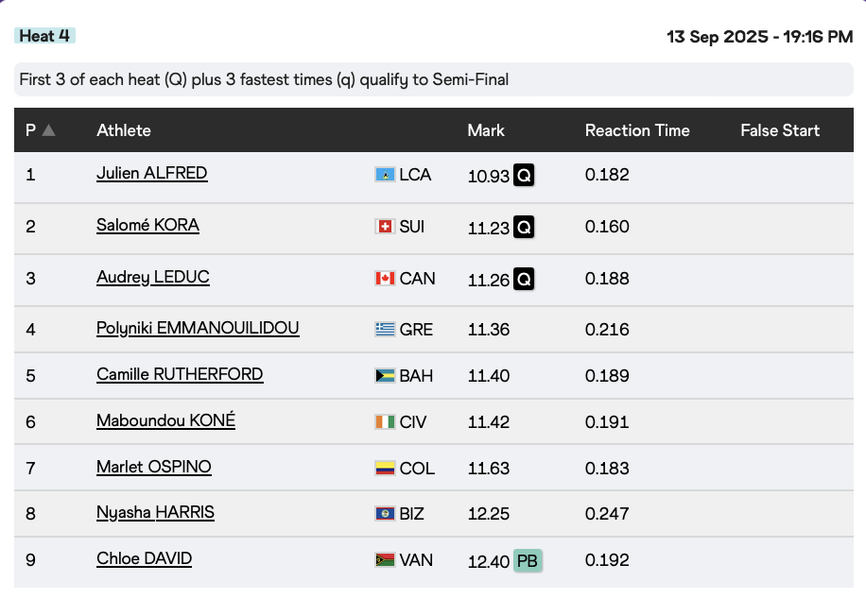Click the PB badge for Chloe David
The image size is (866, 616).
528,561
